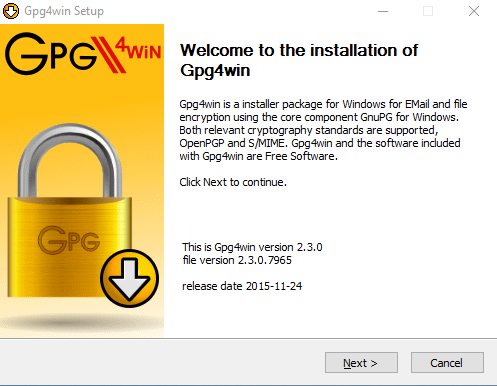Click the silver shackle of the padlock

pos(70,161)
